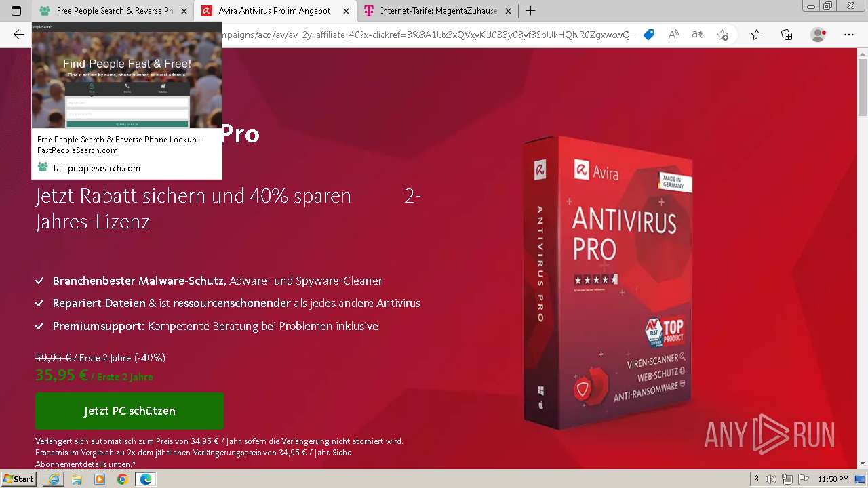Image resolution: width=868 pixels, height=488 pixels.
Task: Close the Internet-Tarife MagentaZuhause tab
Action: (x=508, y=11)
